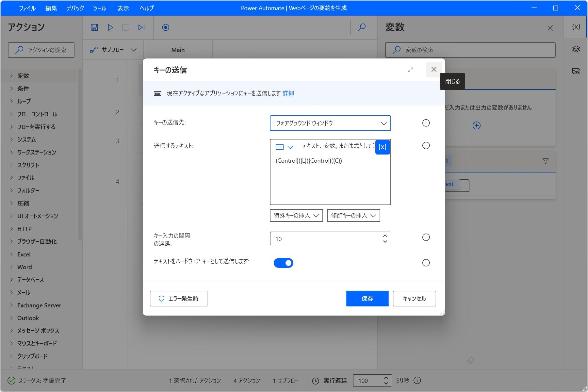
Task: Decrease key delay with the down arrow
Action: [385, 242]
